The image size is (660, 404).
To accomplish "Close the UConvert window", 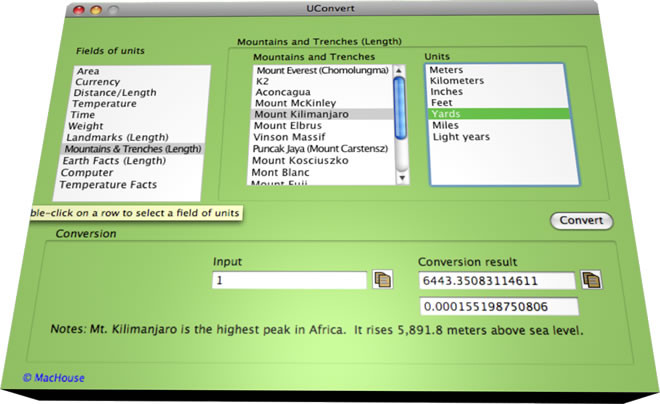I will 79,10.
